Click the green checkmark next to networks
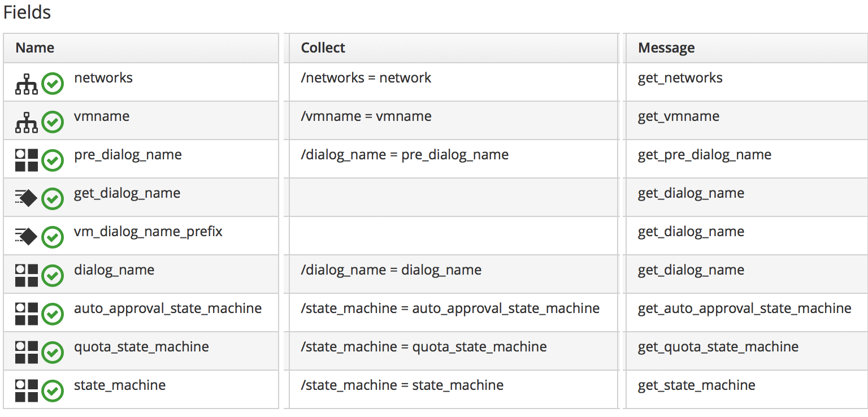This screenshot has width=868, height=417. click(53, 84)
